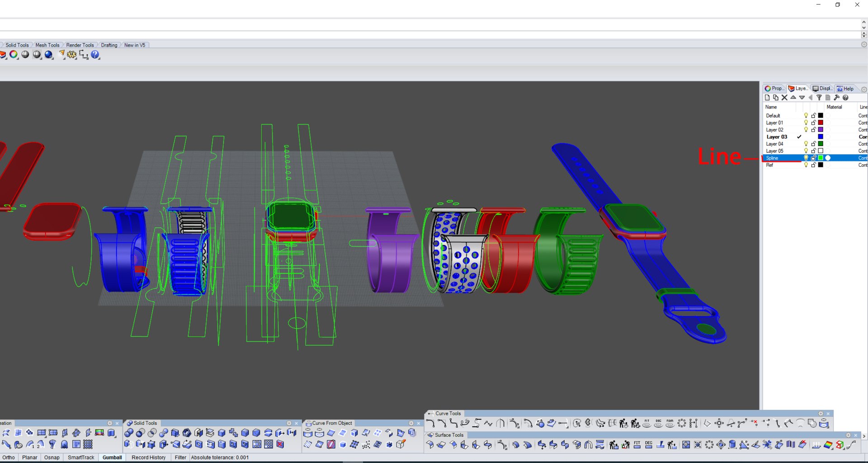Move the selected layer up
Screen dimensions: 868x463
pyautogui.click(x=793, y=98)
